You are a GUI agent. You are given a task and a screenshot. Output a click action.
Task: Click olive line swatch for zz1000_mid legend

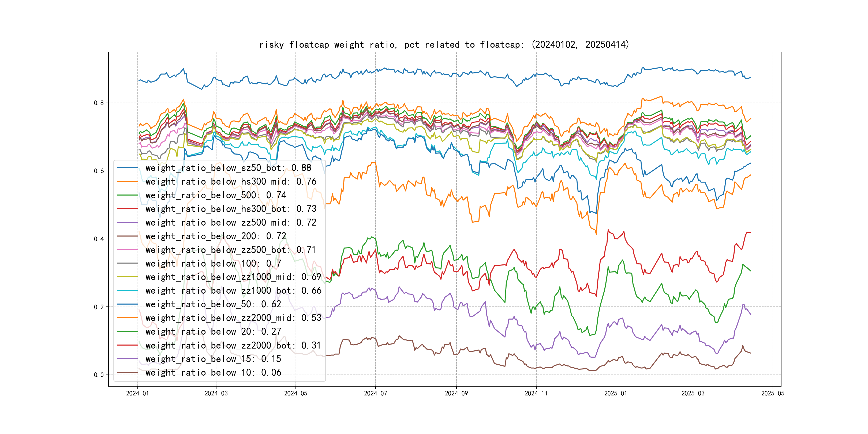(x=127, y=277)
